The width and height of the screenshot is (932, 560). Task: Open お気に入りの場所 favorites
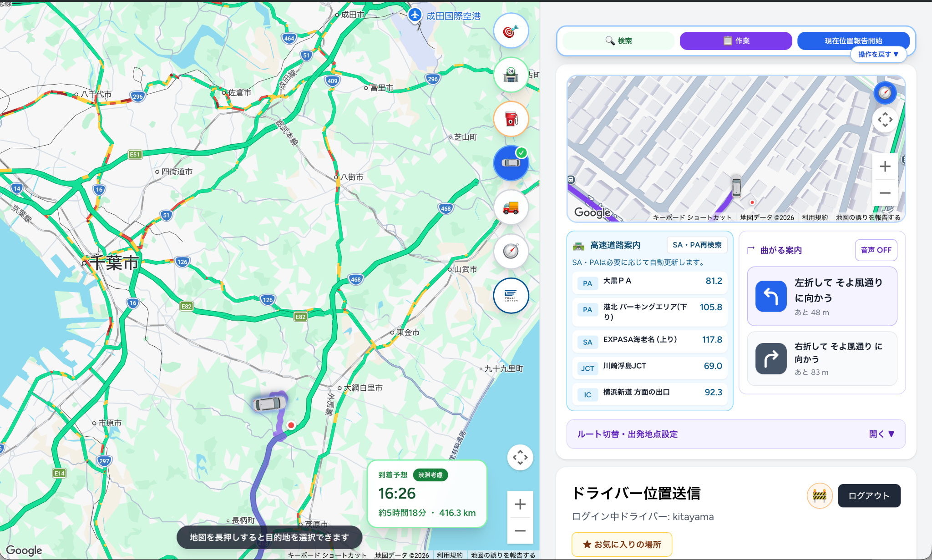pyautogui.click(x=622, y=544)
